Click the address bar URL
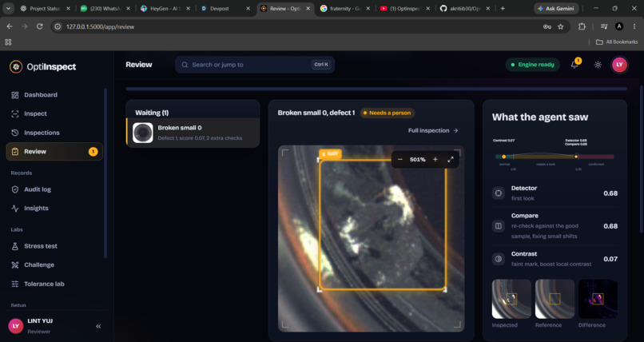The height and width of the screenshot is (342, 644). (100, 26)
